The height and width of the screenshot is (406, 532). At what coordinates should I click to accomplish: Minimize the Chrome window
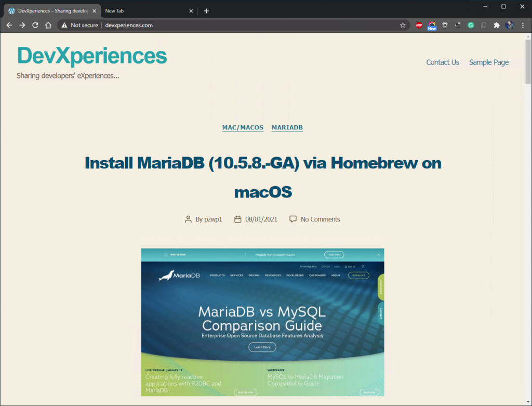[485, 7]
